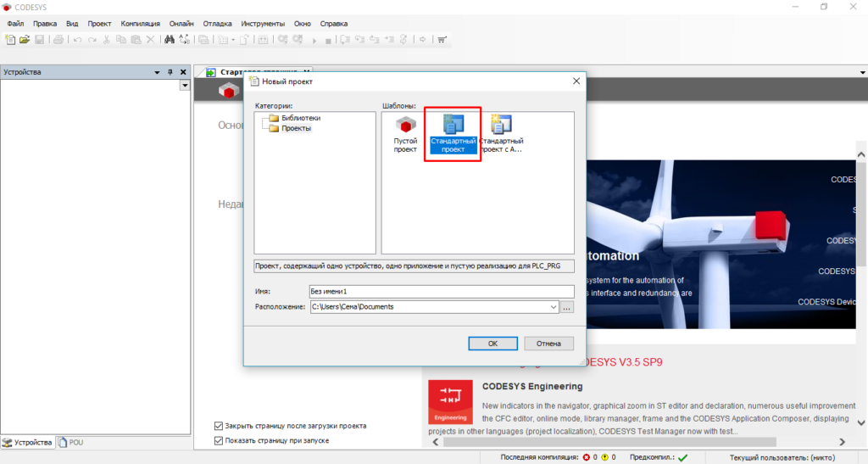Open the Устройства panel menu arrow
The width and height of the screenshot is (868, 464).
pyautogui.click(x=157, y=73)
